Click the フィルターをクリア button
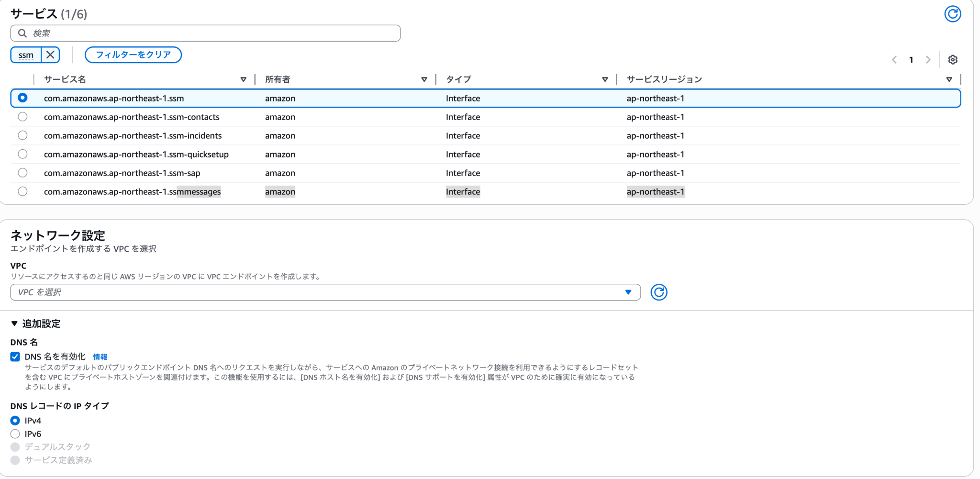The width and height of the screenshot is (980, 479). [x=133, y=55]
